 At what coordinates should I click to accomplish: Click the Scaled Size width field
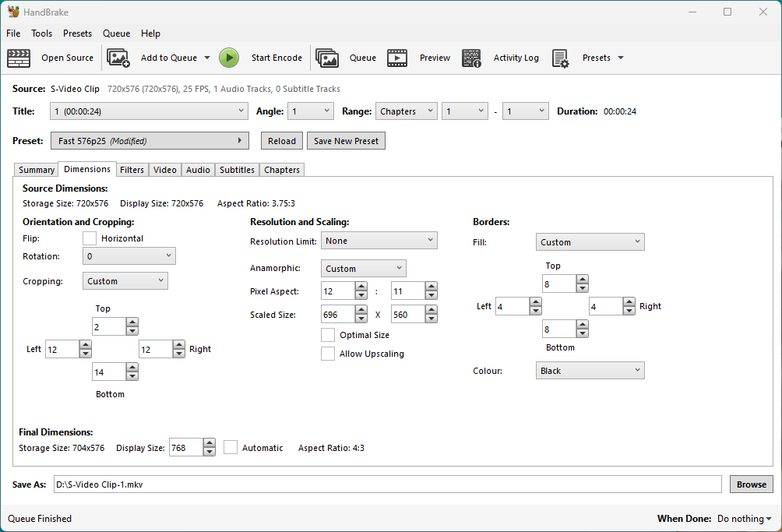pos(338,314)
